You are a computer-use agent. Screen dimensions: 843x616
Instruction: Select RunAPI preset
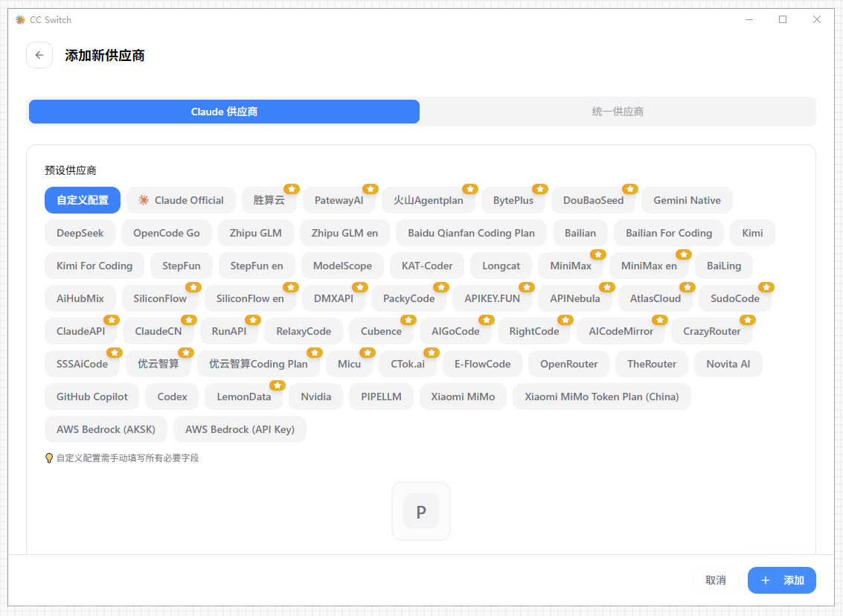click(229, 331)
